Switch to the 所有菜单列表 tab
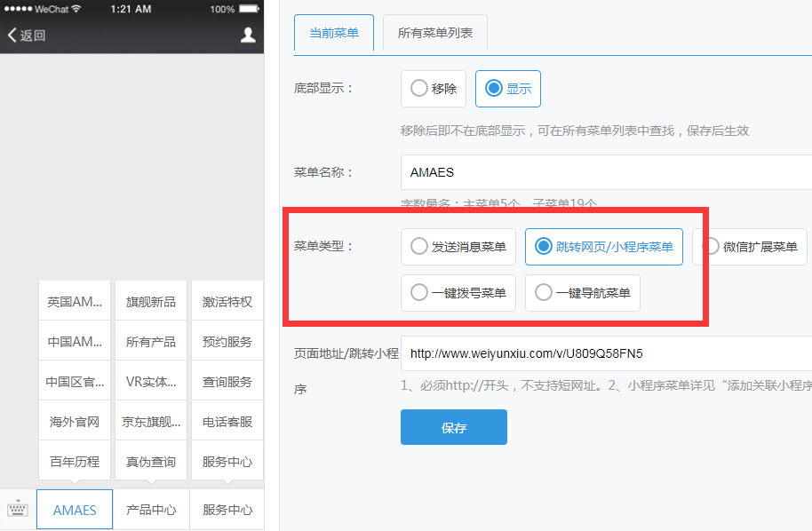The image size is (812, 531). pos(435,34)
